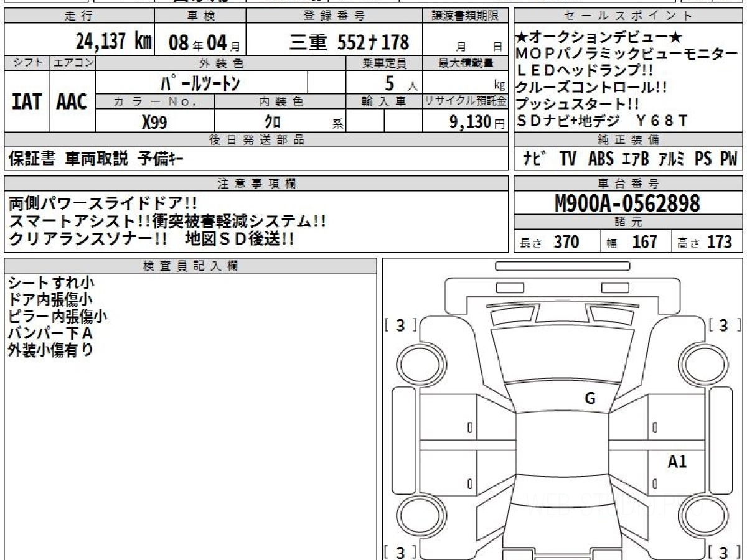747x560 pixels.
Task: Select the 車検 column header
Action: click(200, 16)
